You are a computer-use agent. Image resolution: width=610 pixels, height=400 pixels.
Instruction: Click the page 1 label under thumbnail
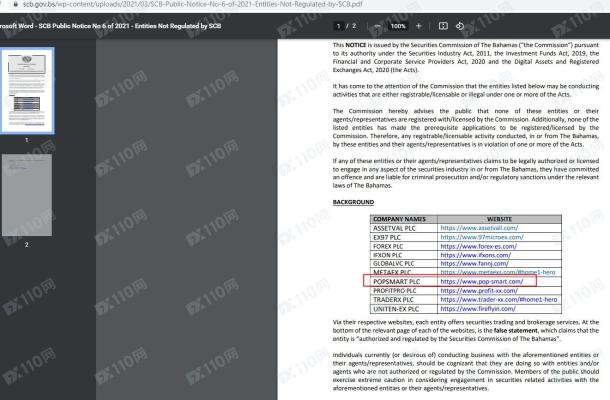[26, 140]
